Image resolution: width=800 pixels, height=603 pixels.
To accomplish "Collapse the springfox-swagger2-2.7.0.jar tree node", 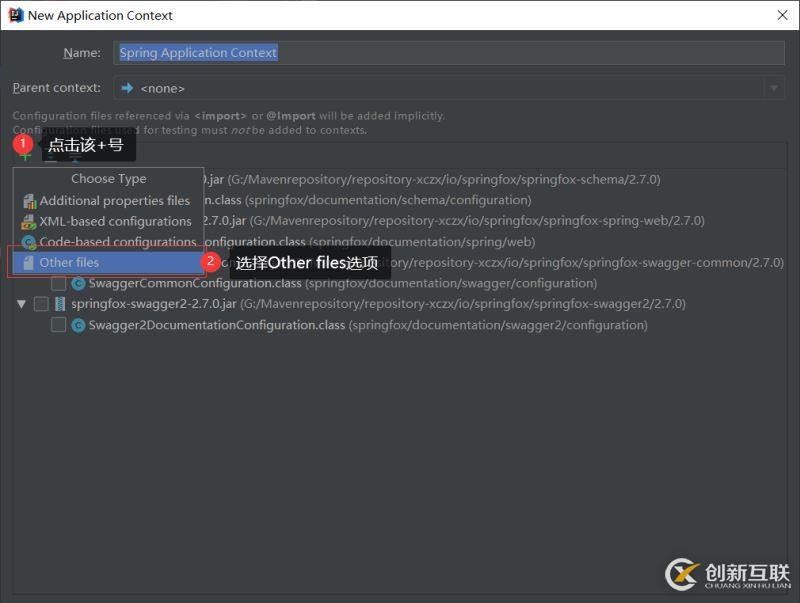I will [x=21, y=304].
